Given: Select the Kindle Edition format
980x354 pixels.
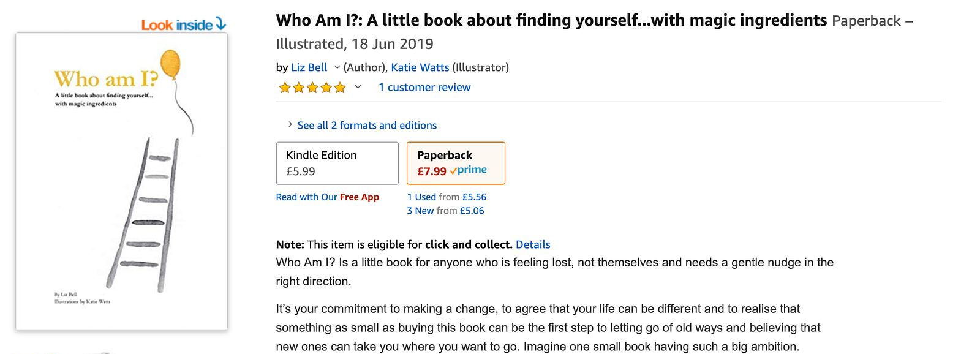Looking at the screenshot, I should tap(337, 163).
